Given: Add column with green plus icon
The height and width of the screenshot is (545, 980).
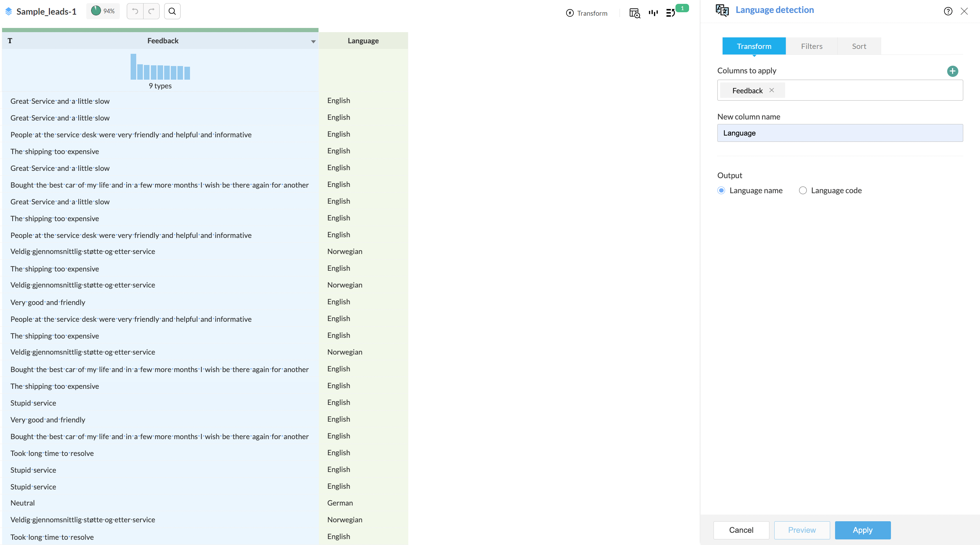Looking at the screenshot, I should [x=952, y=71].
